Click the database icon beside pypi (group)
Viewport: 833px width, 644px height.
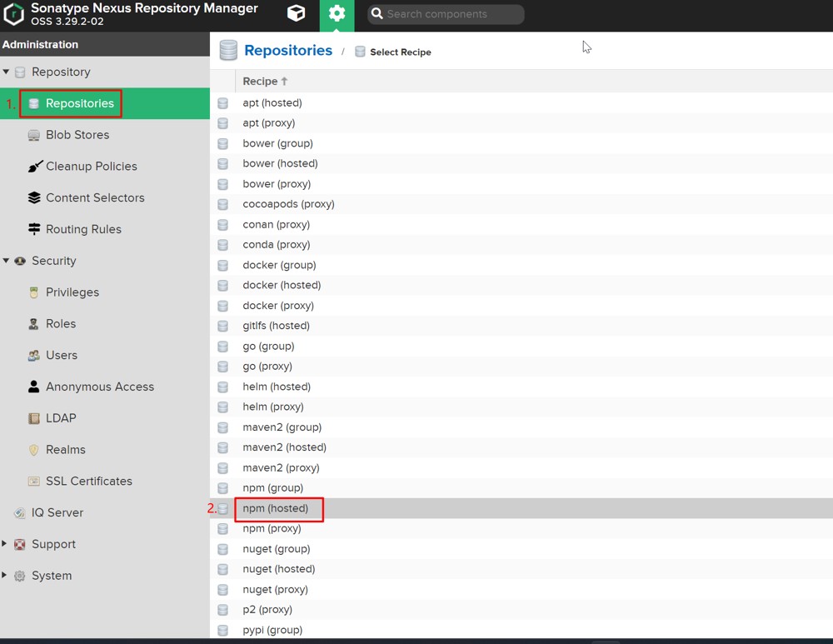point(222,630)
